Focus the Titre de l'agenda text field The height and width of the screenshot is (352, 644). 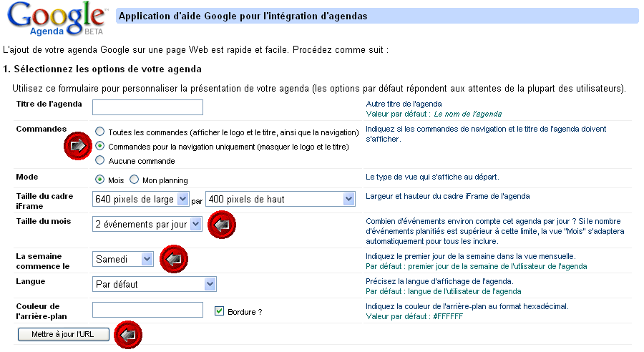point(147,107)
